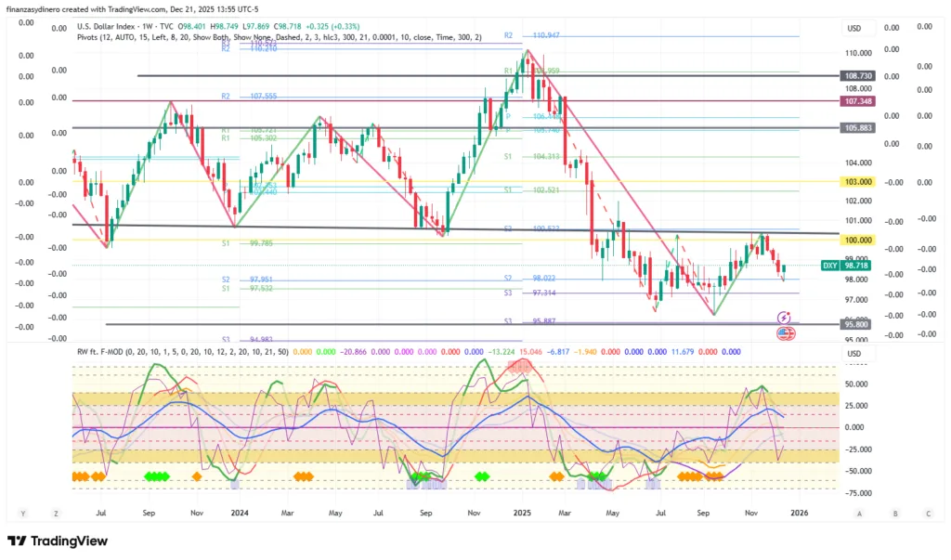The image size is (951, 560).
Task: Click the purple lightning event icon
Action: [x=785, y=318]
